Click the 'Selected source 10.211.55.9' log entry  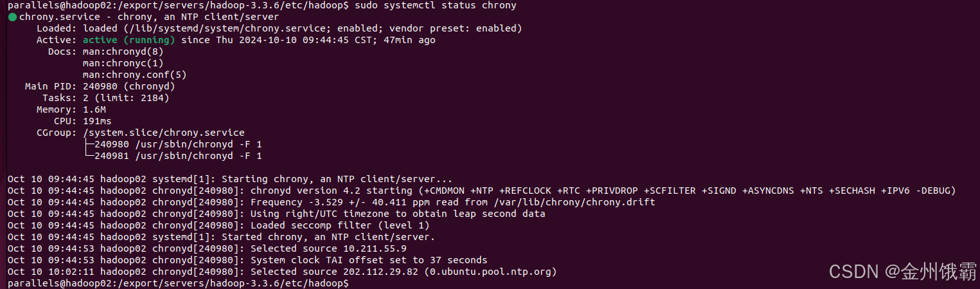(x=328, y=248)
